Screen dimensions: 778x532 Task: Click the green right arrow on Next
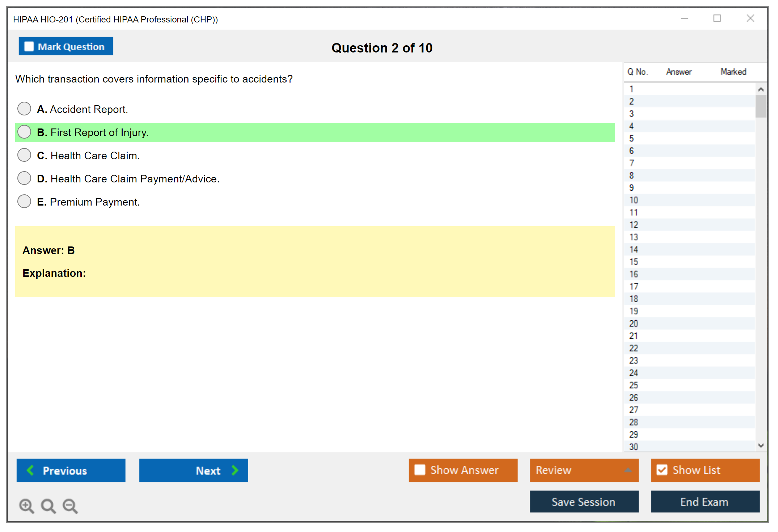pos(235,470)
